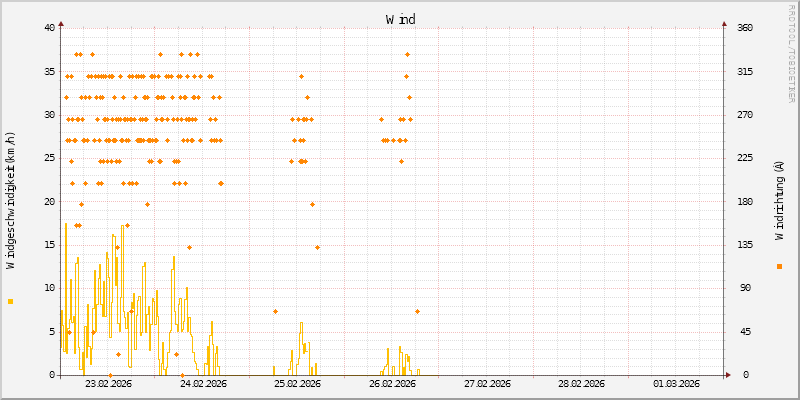Select the Windrichtung axis label
This screenshot has height=400, width=800.
tap(779, 201)
